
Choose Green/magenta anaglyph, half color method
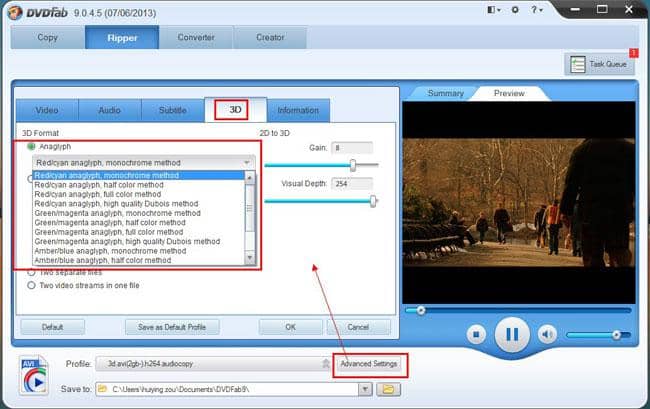coord(139,223)
